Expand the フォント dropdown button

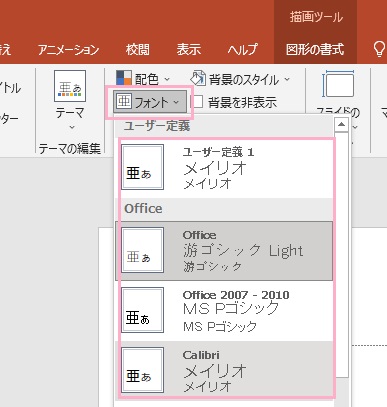[150, 102]
